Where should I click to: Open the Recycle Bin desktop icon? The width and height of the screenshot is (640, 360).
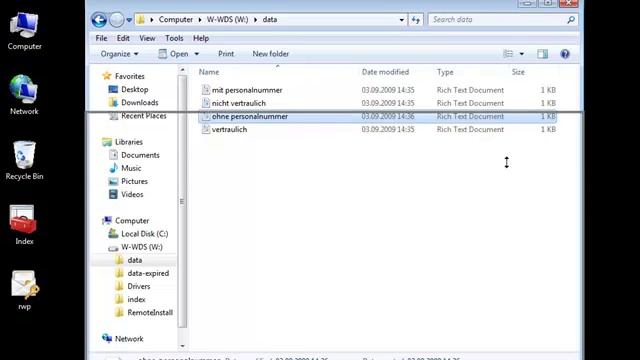(24, 160)
